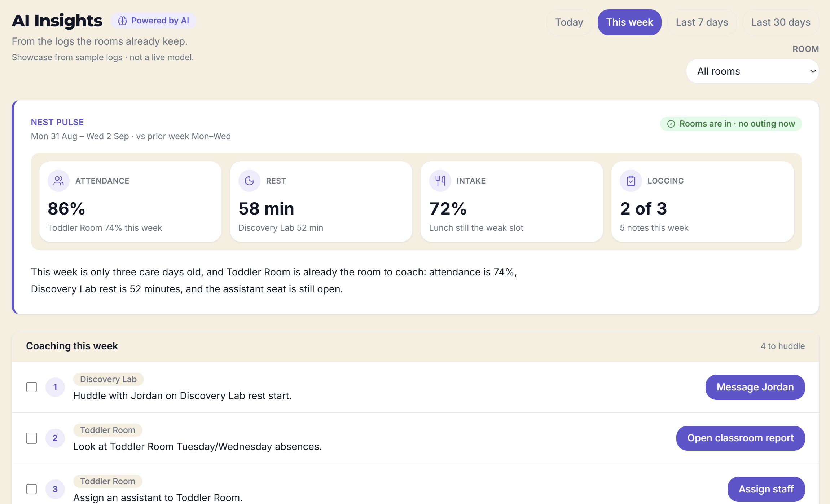Click the 58 min rest value

tap(267, 209)
